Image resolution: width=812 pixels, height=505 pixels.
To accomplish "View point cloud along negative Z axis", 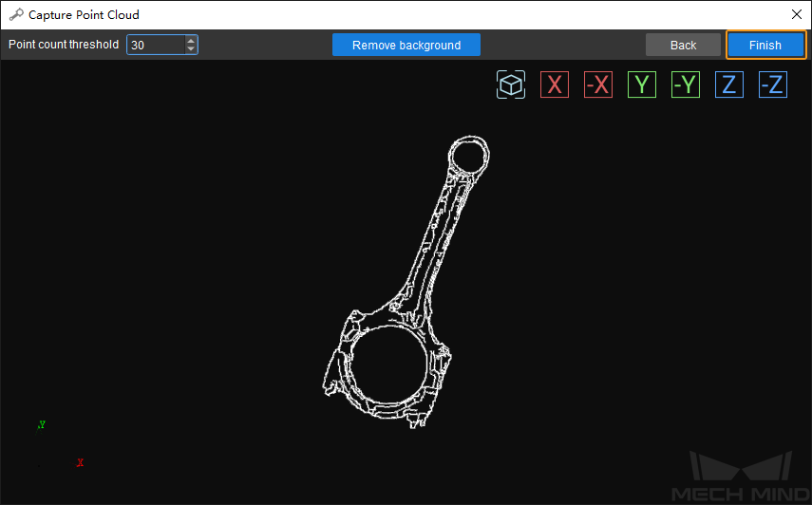I will (x=773, y=84).
